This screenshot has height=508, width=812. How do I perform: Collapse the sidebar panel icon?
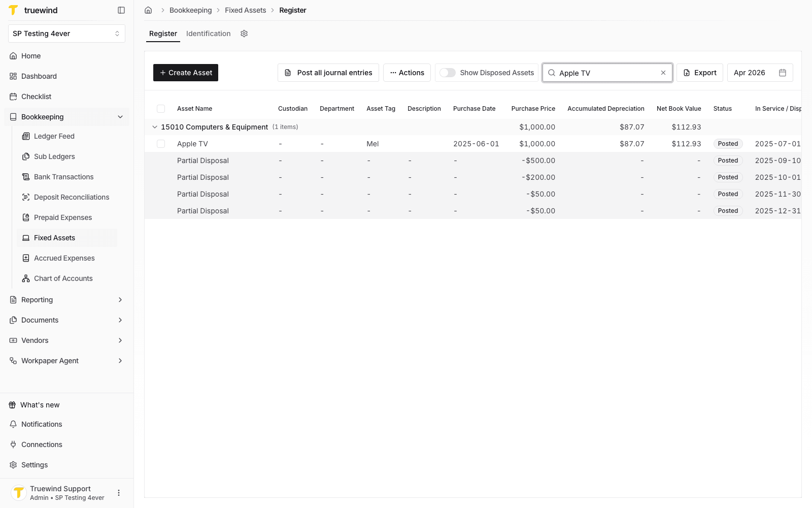tap(121, 10)
